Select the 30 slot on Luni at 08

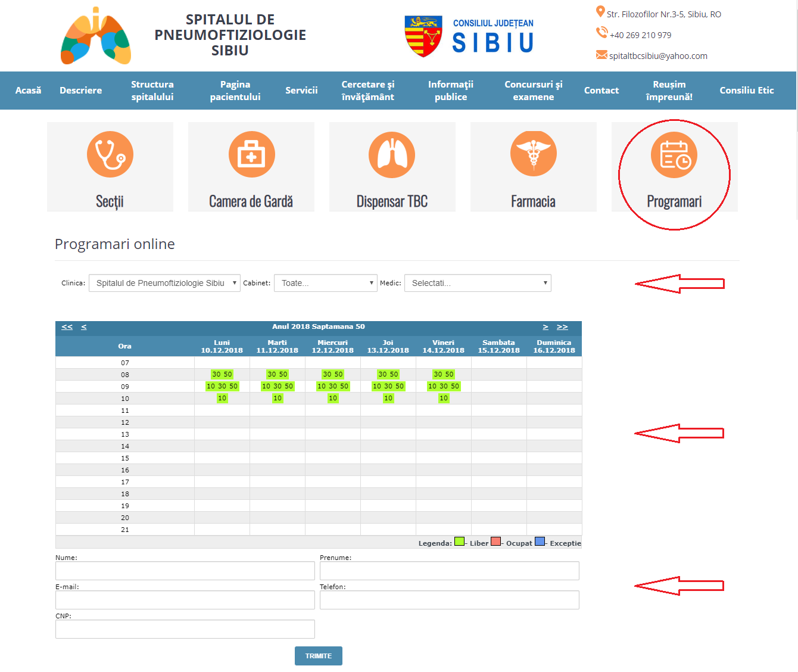point(217,374)
